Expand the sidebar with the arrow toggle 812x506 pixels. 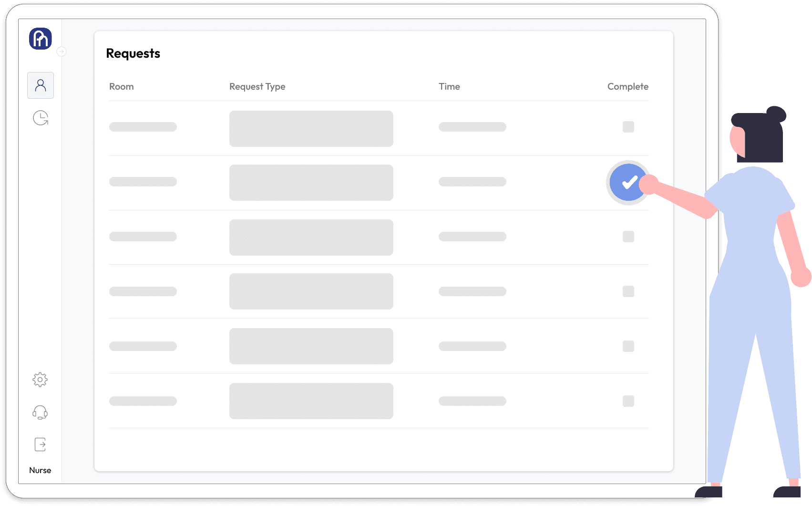(x=62, y=52)
